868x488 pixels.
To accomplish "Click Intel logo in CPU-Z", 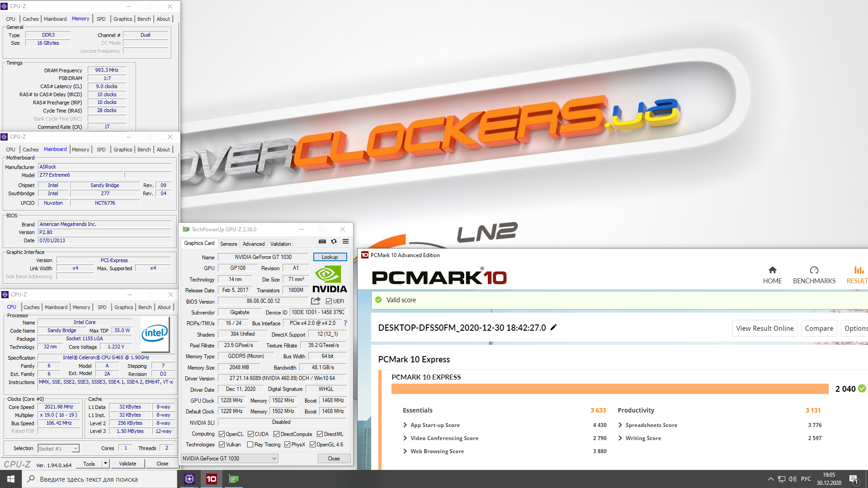I will 155,334.
